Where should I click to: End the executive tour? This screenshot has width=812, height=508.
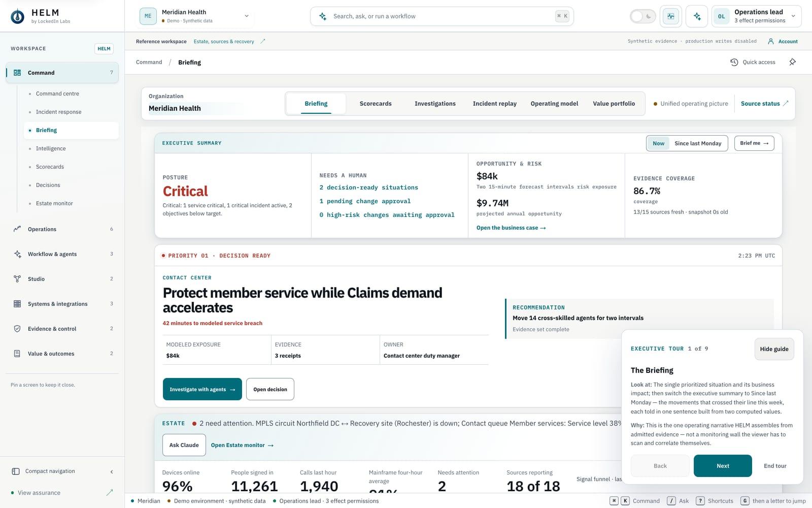(775, 466)
